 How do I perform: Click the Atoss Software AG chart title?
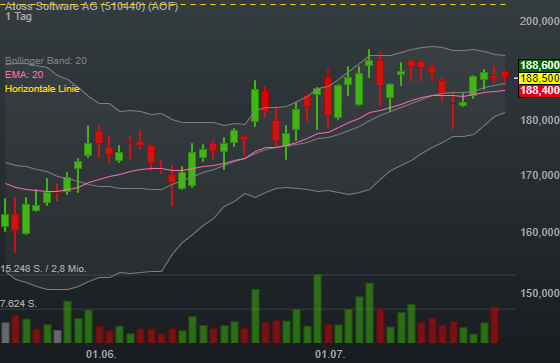tap(91, 6)
